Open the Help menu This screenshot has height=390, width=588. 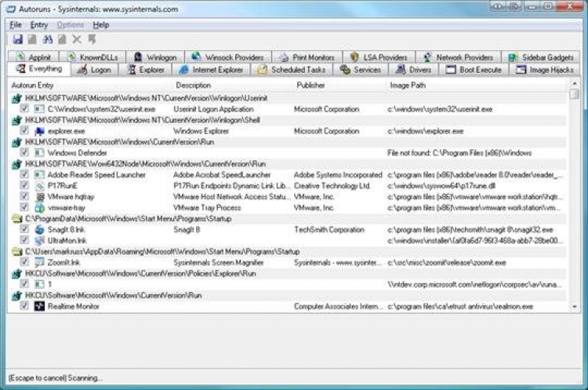click(x=101, y=25)
